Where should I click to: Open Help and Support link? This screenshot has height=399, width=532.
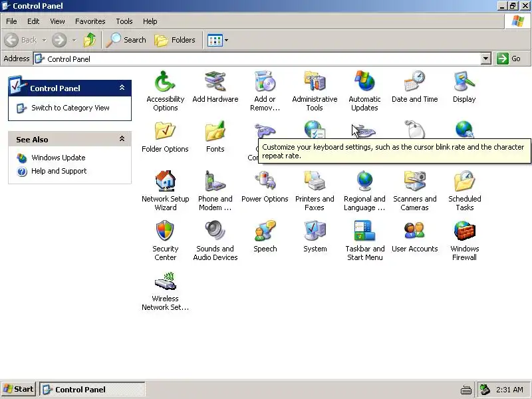tap(59, 171)
